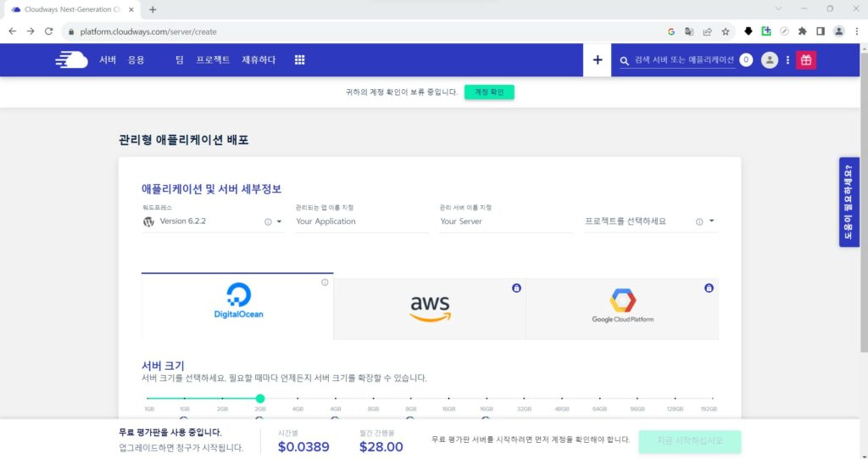Click the WordPress logo icon
Screen dimensions: 868x459
[148, 221]
